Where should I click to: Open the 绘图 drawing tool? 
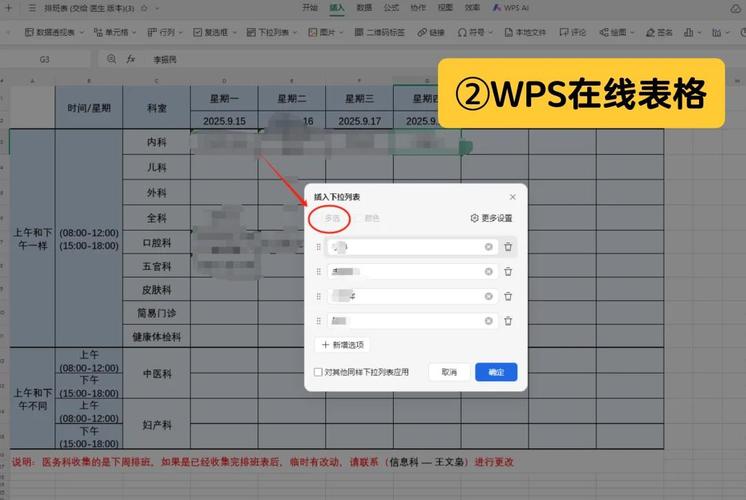tap(613, 32)
